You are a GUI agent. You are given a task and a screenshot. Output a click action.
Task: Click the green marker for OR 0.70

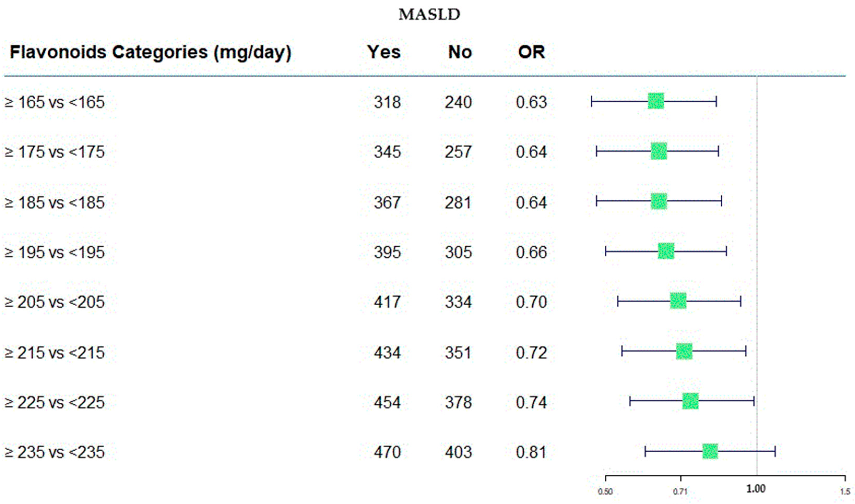(678, 301)
